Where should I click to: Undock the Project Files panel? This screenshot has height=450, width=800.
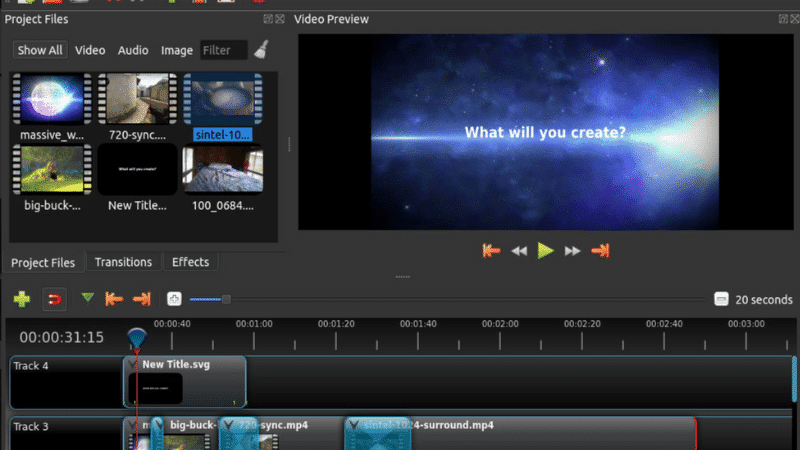point(268,19)
